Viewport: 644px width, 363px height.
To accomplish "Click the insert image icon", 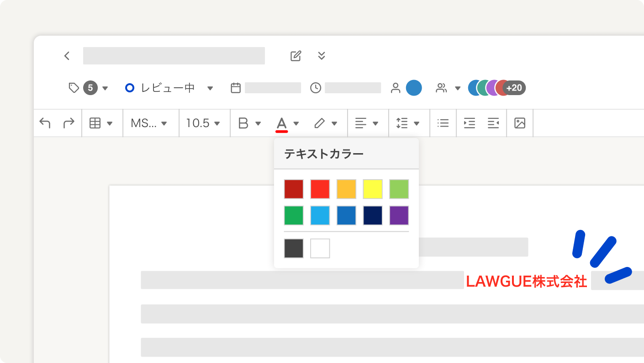I will pos(520,123).
